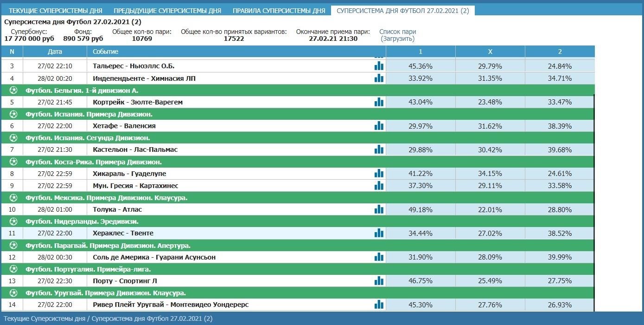Click football icon beside Коста-Рика Примера Дивизион
644x325 pixels.
click(x=13, y=162)
